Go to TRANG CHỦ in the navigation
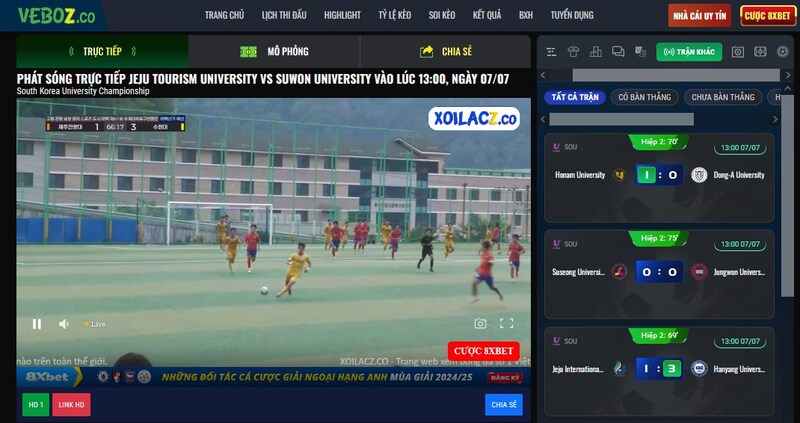Viewport: 800px width, 423px height. tap(224, 15)
